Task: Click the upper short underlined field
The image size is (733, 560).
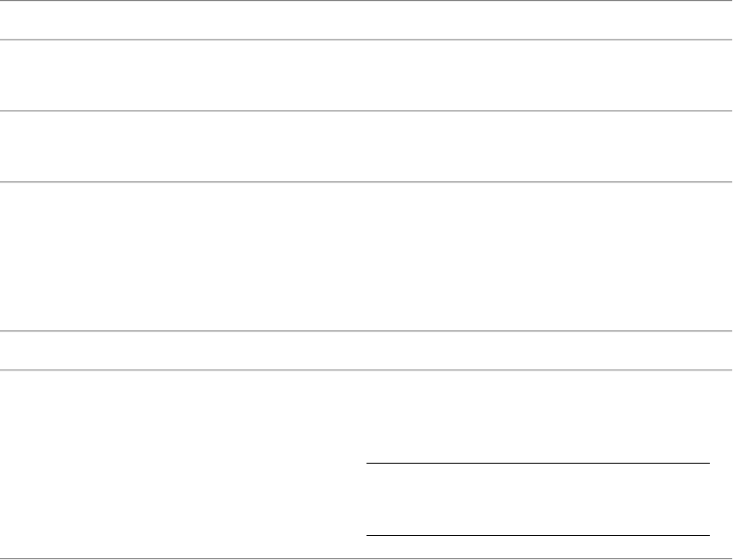Action: pos(538,463)
